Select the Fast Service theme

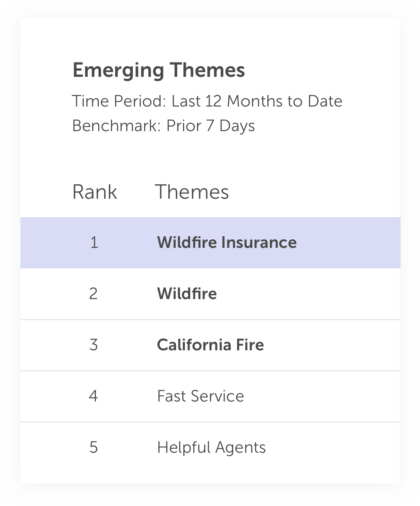pos(200,396)
